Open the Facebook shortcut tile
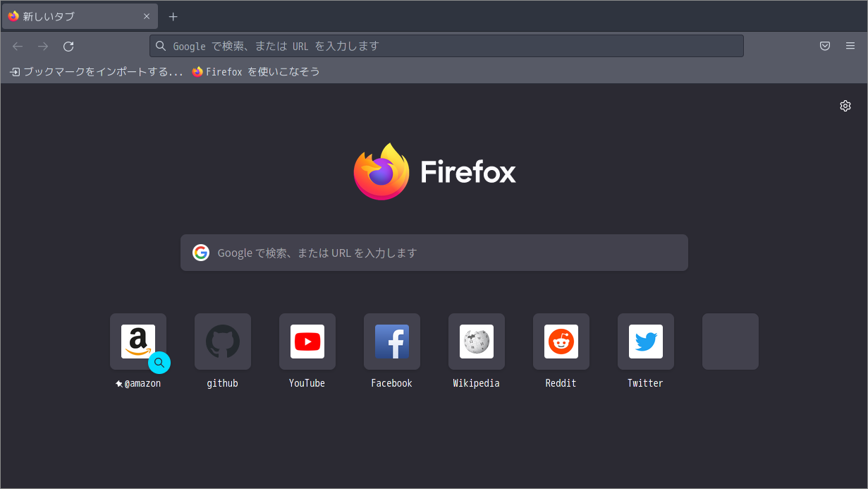Viewport: 868px width, 489px height. pos(392,342)
